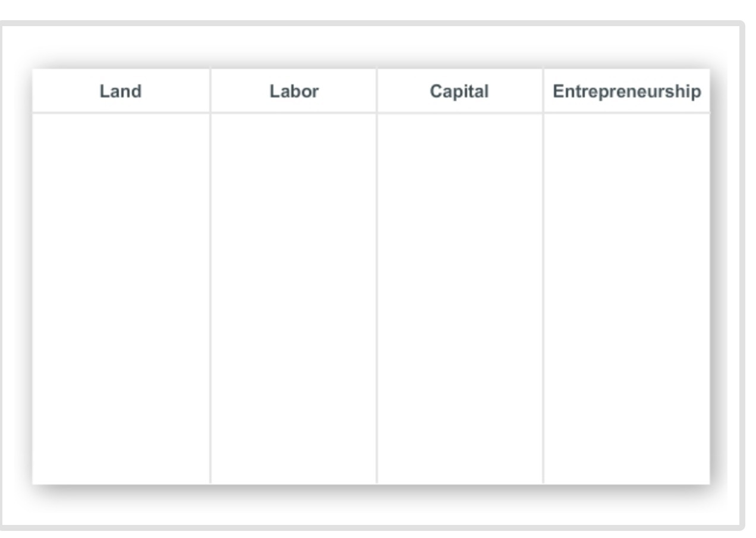The width and height of the screenshot is (756, 538).
Task: Place cursor in empty Entrepreneurship cell
Action: click(x=627, y=299)
